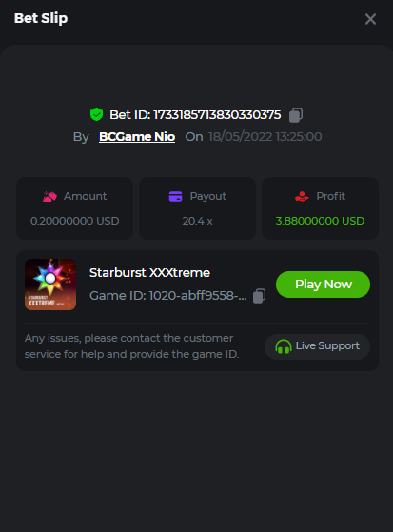393x532 pixels.
Task: Click the Starburst XXXtreme game title
Action: pyautogui.click(x=149, y=273)
